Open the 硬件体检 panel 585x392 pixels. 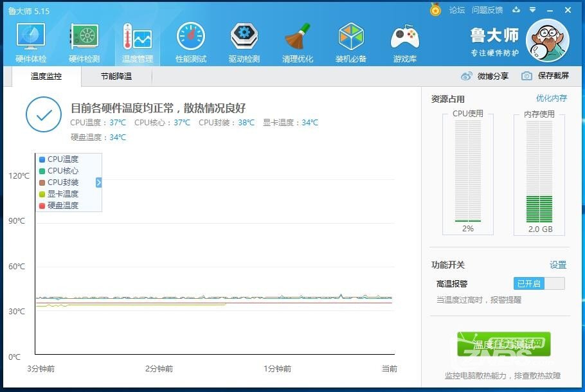[x=30, y=40]
